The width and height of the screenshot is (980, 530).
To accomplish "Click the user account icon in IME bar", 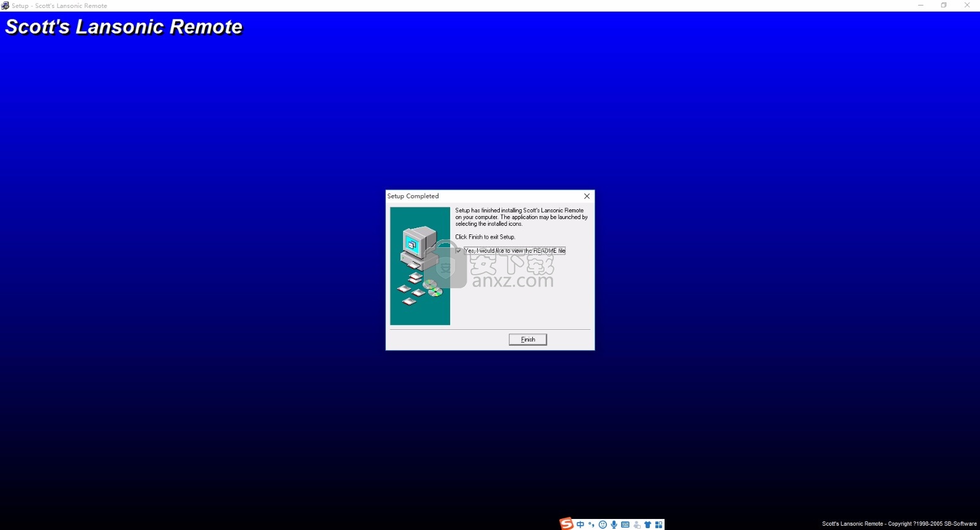I will [x=637, y=524].
